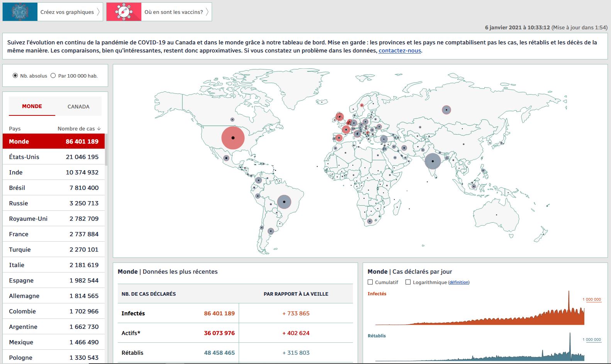Image resolution: width=611 pixels, height=364 pixels.
Task: Select Turquie in the country list
Action: click(x=54, y=249)
